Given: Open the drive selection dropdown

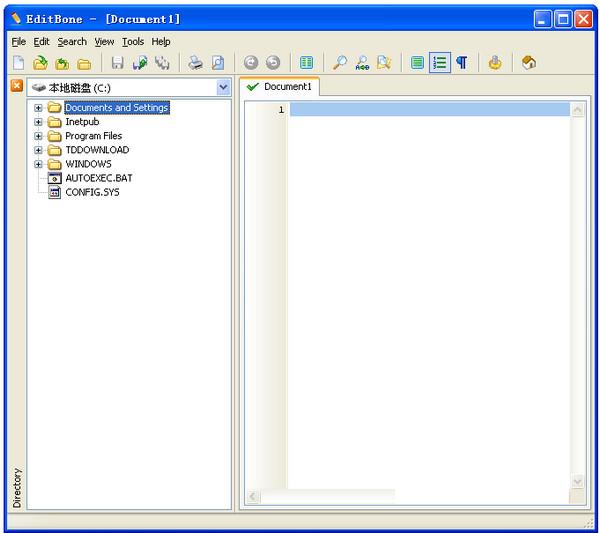Looking at the screenshot, I should click(x=223, y=88).
